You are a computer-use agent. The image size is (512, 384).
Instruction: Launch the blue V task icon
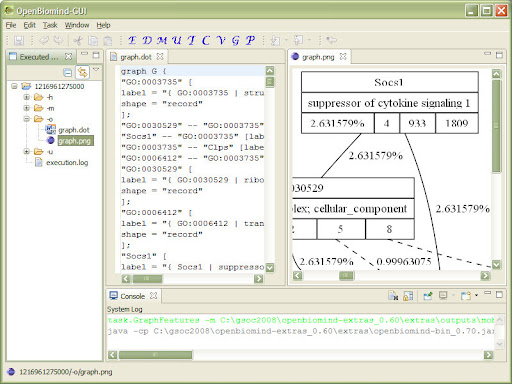point(221,40)
